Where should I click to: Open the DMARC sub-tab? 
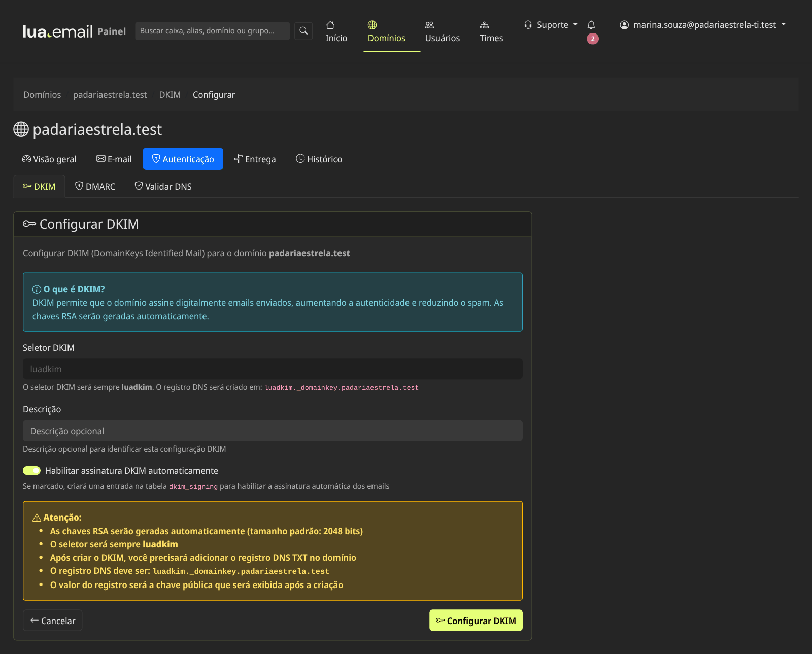95,186
